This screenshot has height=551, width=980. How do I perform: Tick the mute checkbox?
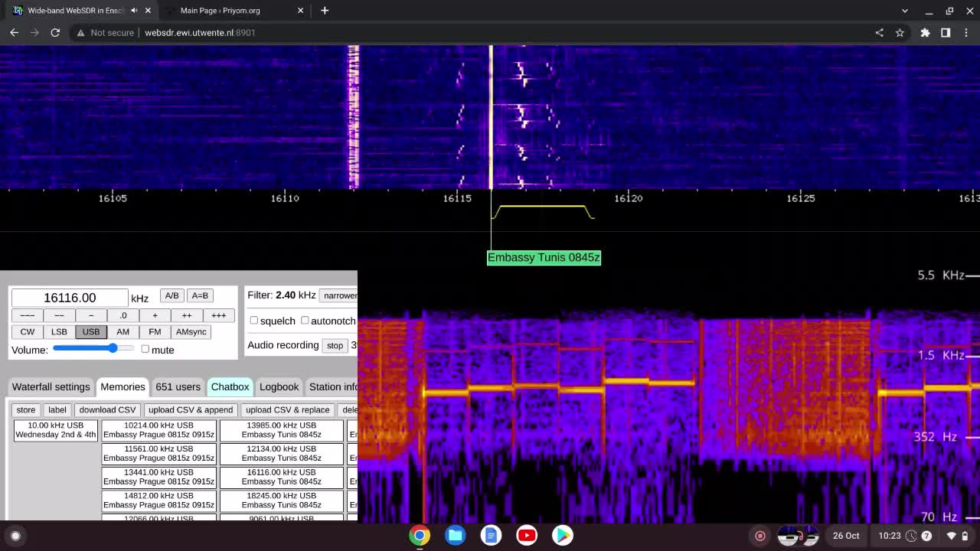pos(145,349)
